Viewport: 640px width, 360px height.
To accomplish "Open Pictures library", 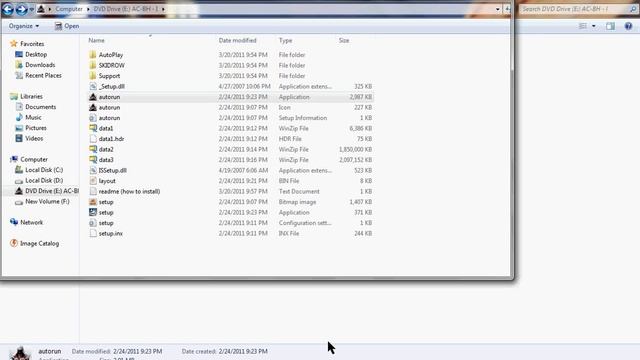I will tap(36, 128).
